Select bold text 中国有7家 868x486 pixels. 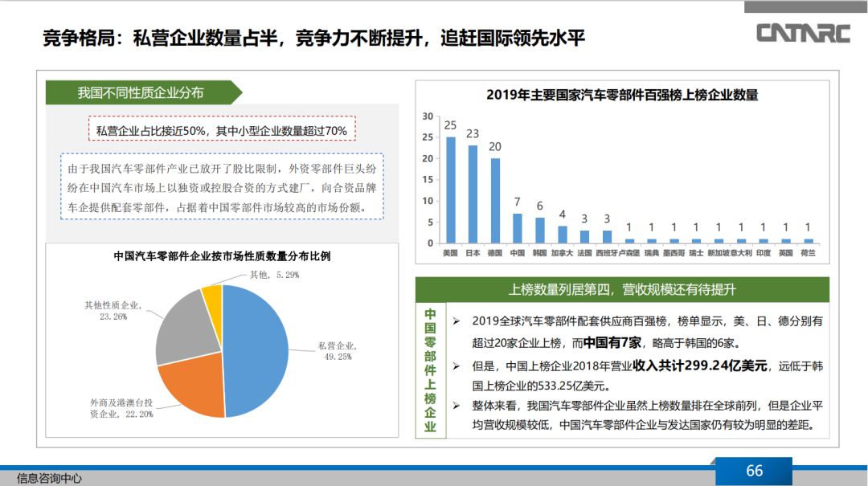point(612,343)
